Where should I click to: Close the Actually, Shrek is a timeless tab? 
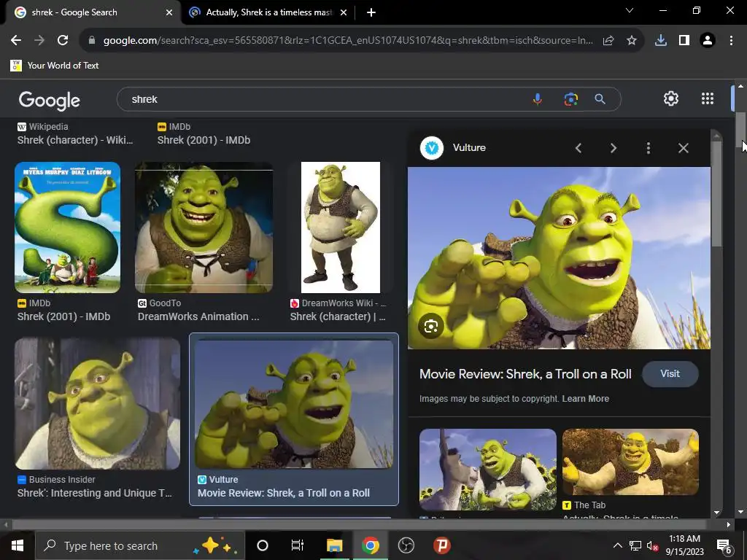(x=344, y=12)
